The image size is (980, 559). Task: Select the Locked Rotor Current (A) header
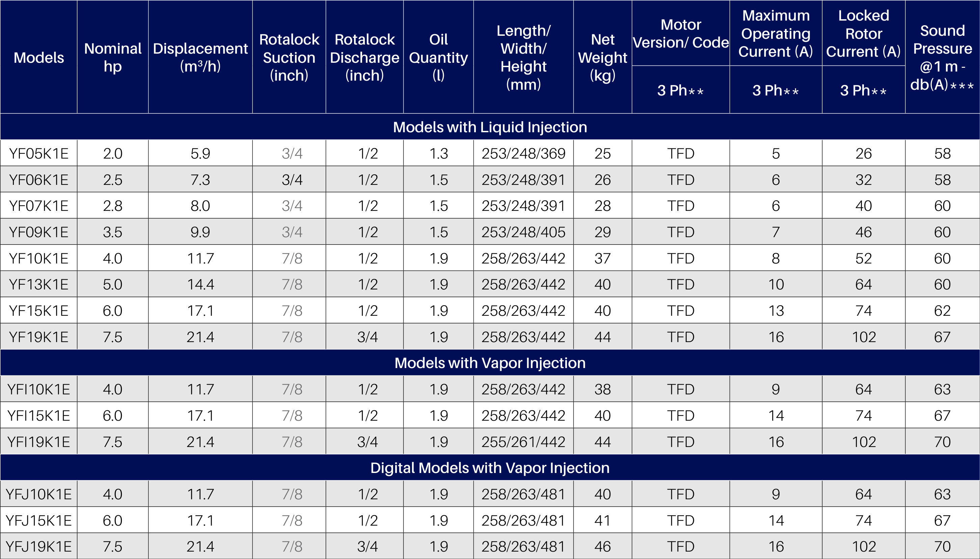pyautogui.click(x=863, y=33)
